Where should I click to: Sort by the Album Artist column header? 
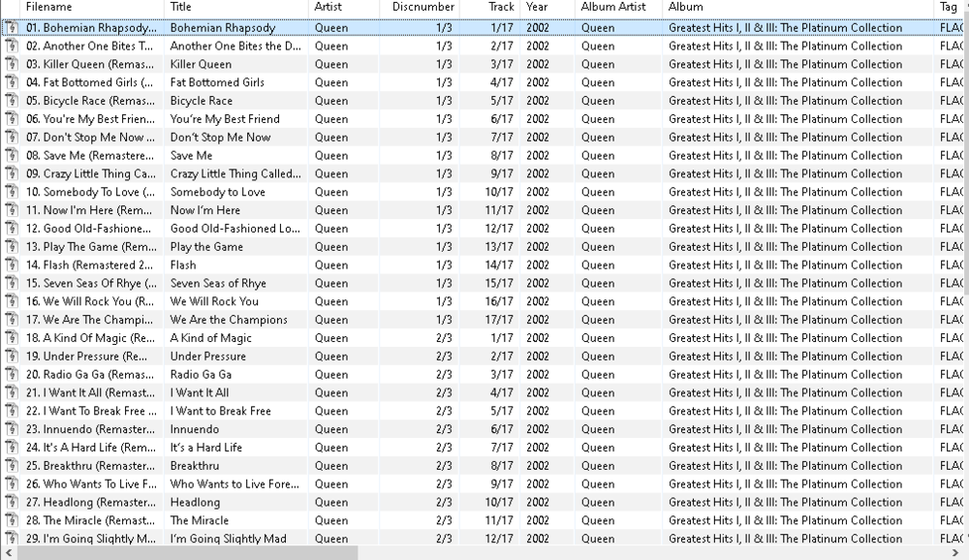[x=618, y=8]
